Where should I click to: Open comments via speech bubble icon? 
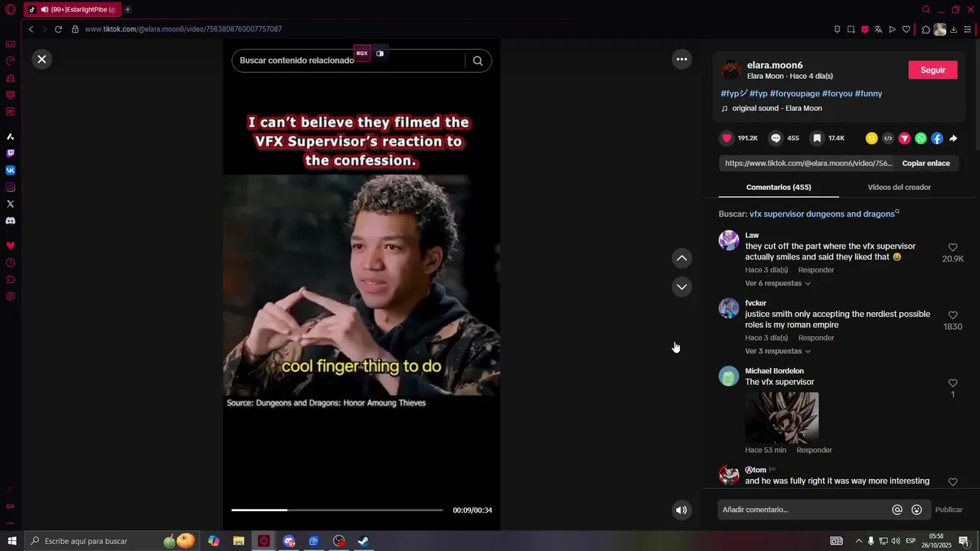coord(776,138)
